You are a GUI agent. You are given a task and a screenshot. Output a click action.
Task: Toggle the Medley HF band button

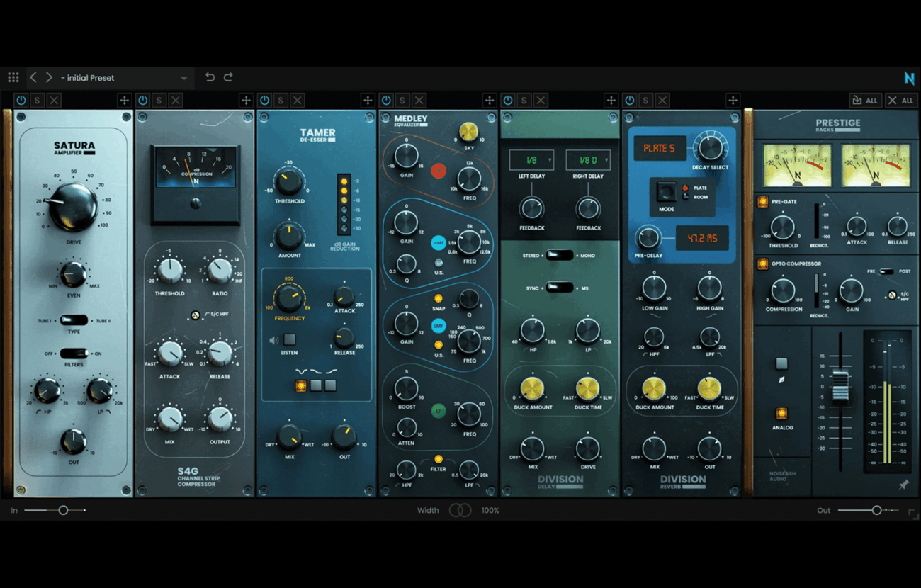[x=439, y=171]
